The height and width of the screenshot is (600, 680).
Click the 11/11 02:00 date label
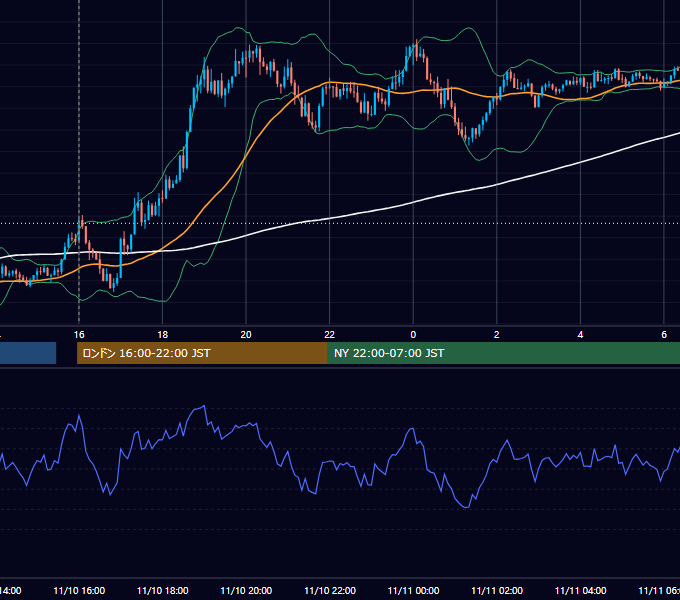497,590
